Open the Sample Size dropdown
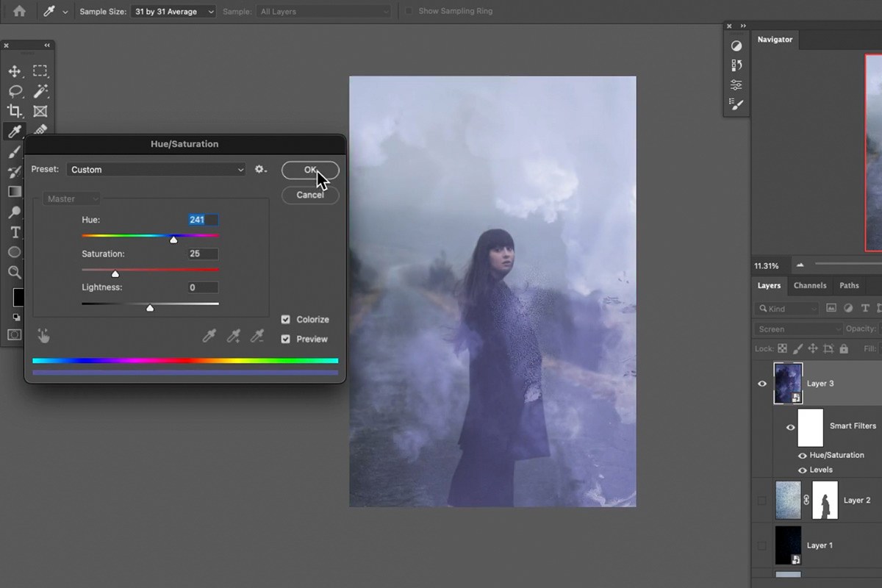This screenshot has width=882, height=588. 173,12
